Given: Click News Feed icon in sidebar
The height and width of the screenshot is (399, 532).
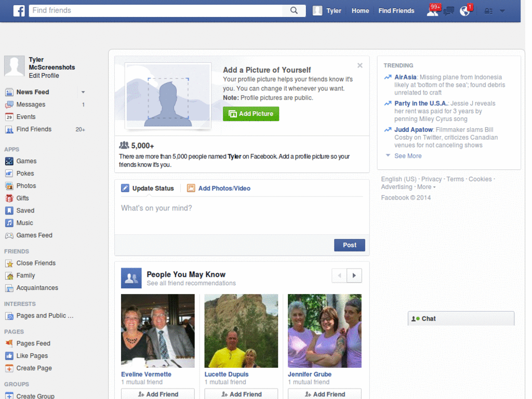Looking at the screenshot, I should [9, 92].
